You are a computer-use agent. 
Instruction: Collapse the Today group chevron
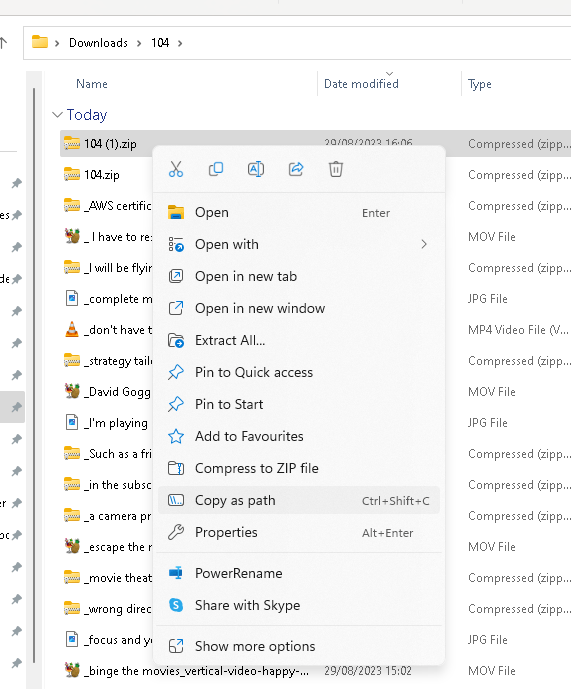click(x=57, y=115)
